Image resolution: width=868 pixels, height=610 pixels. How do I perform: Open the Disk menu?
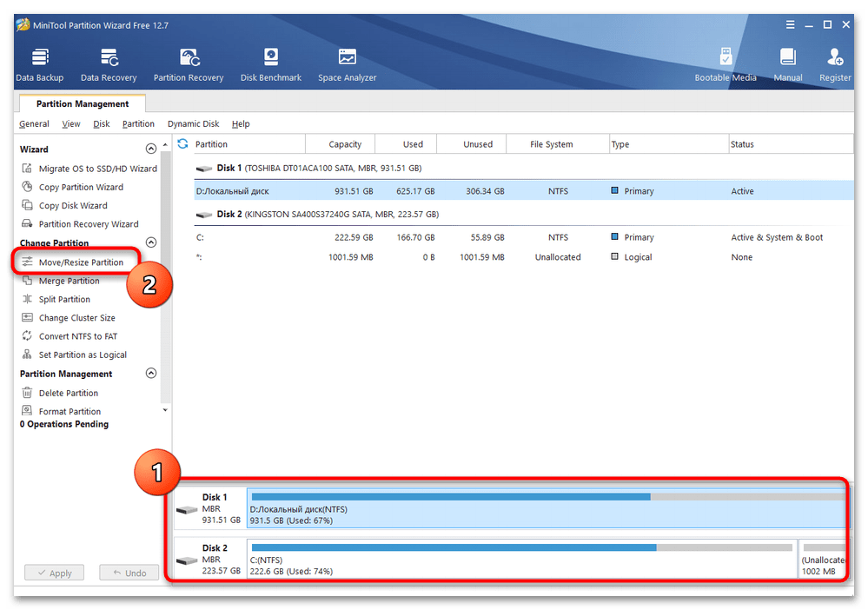[102, 124]
